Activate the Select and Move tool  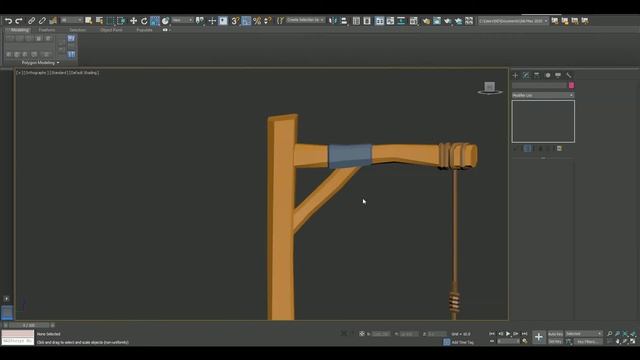click(133, 20)
